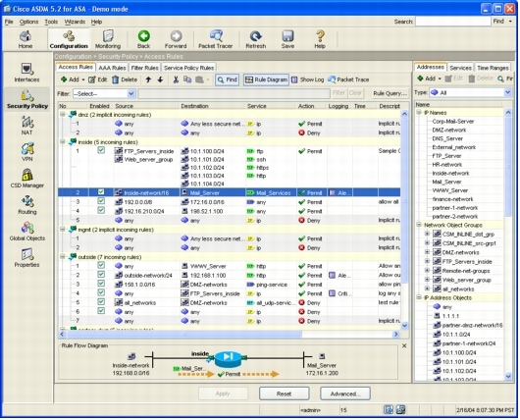This screenshot has width=520, height=420.
Task: Move rule up with arrow icon
Action: [148, 79]
